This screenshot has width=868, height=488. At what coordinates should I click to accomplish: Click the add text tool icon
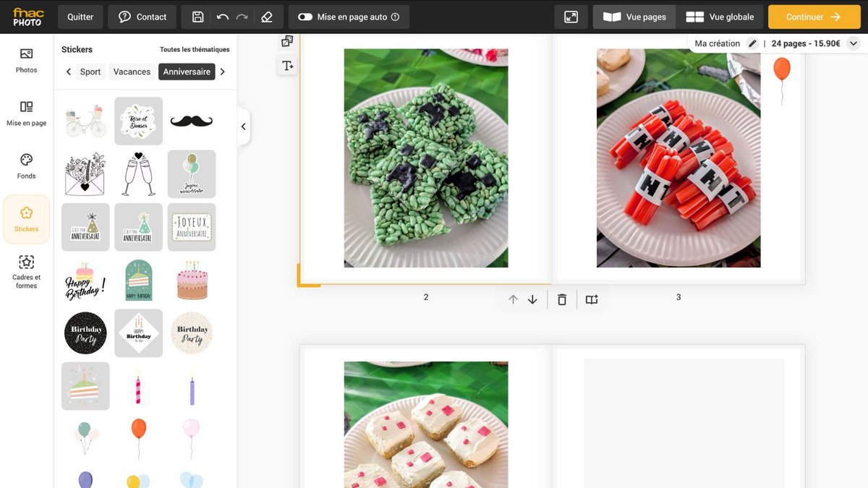pos(287,66)
